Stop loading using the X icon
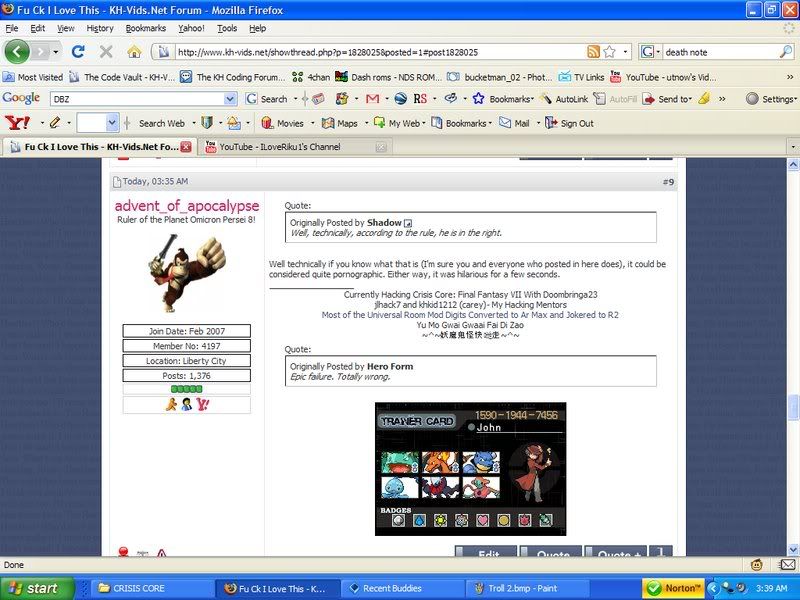Screen dimensions: 800x600 pyautogui.click(x=106, y=52)
